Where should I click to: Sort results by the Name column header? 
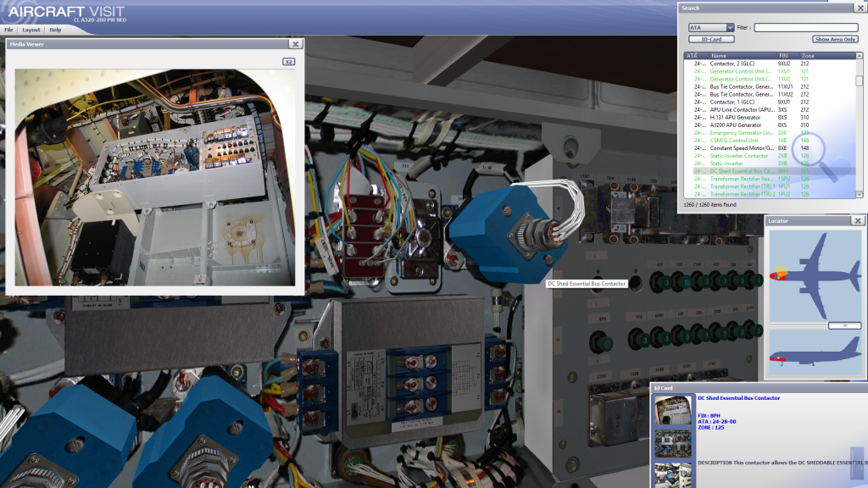click(742, 56)
